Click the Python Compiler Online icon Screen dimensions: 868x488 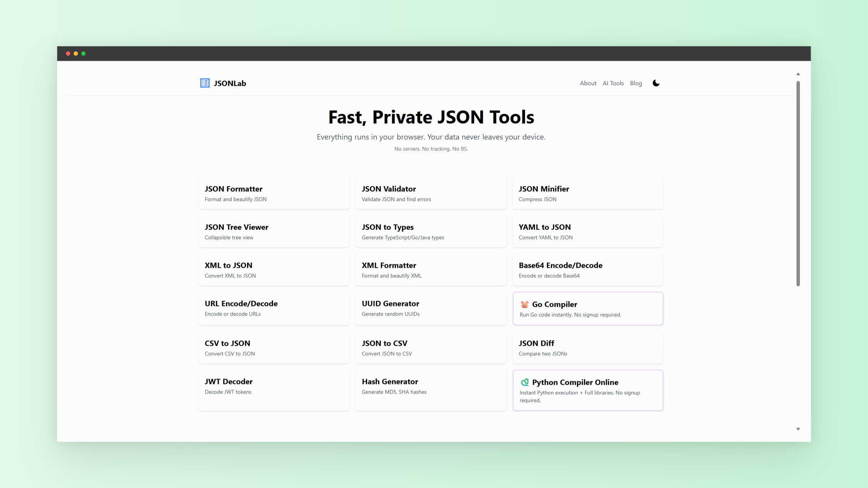coord(525,382)
